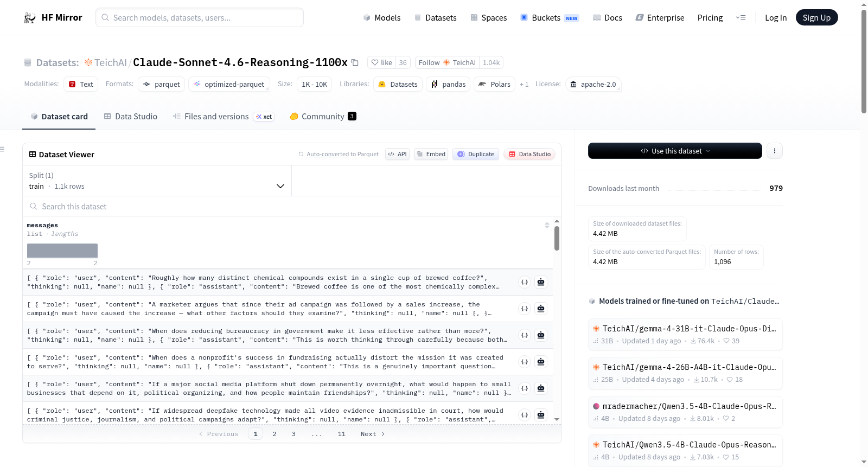Viewport: 868px width, 467px height.
Task: Open chat view for the nonprofit fundraising row
Action: coord(541,362)
